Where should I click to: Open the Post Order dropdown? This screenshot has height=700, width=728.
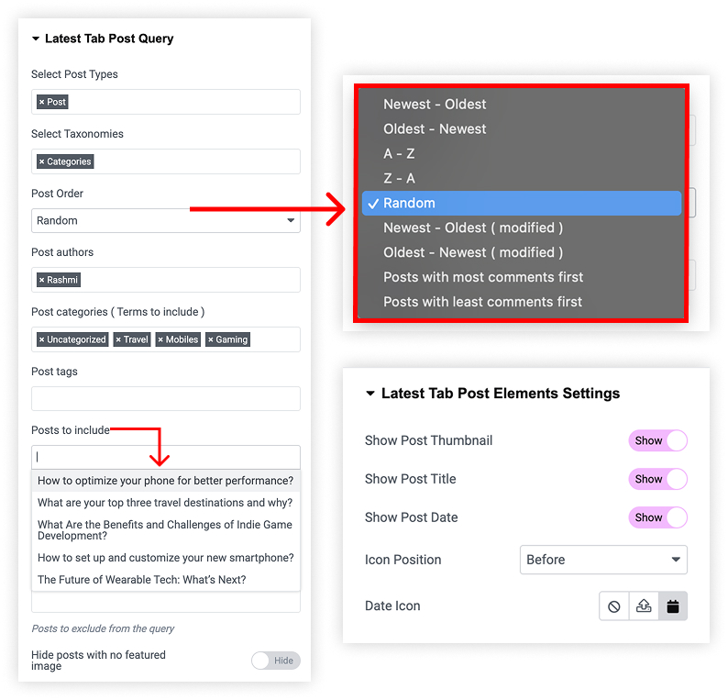coord(166,220)
